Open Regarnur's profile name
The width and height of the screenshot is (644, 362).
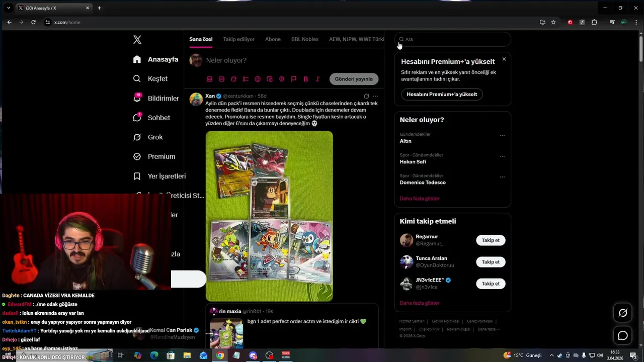[x=427, y=237]
